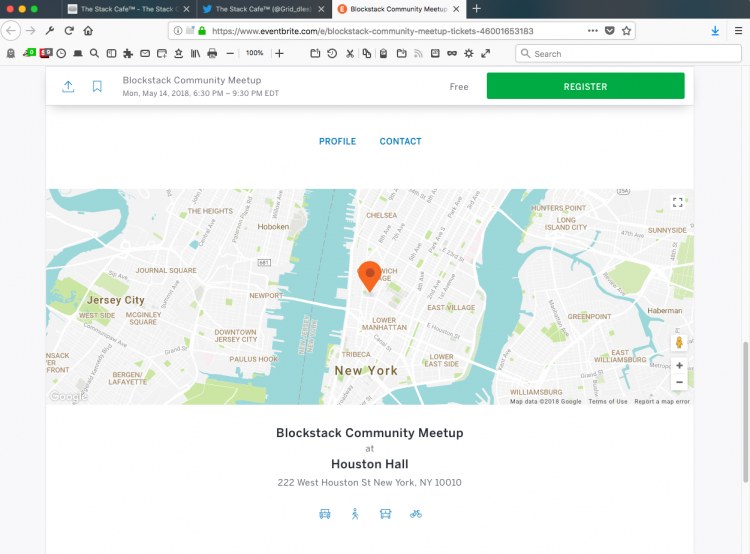Show site information icon in address bar
Screen dimensions: 750x554
(178, 31)
